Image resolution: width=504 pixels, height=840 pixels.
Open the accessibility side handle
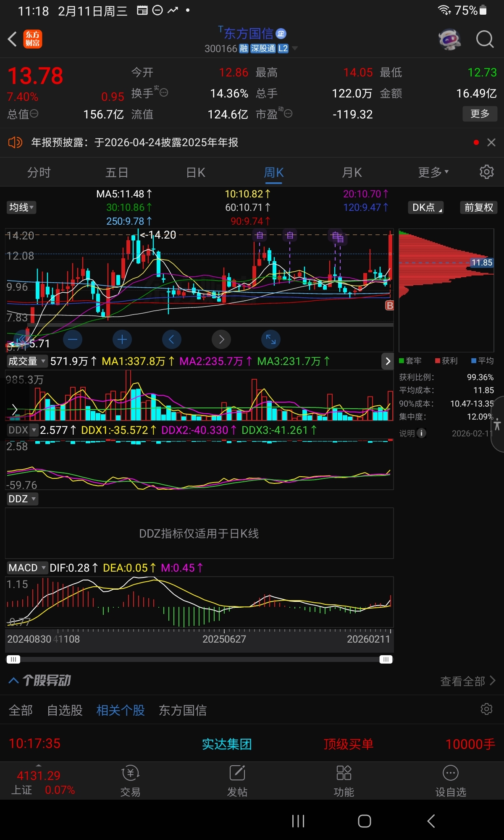point(497,424)
